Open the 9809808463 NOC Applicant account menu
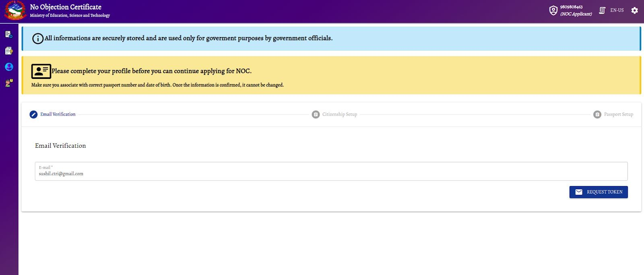 tap(576, 10)
